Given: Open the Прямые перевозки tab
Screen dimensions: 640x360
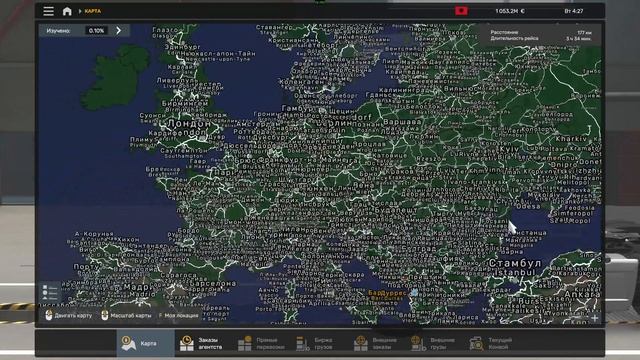Looking at the screenshot, I should 262,343.
